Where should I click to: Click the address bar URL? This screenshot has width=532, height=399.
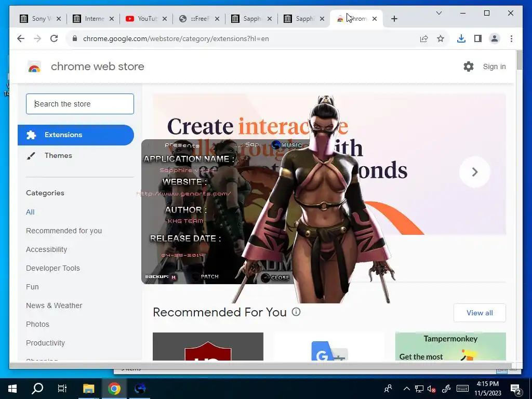[176, 38]
